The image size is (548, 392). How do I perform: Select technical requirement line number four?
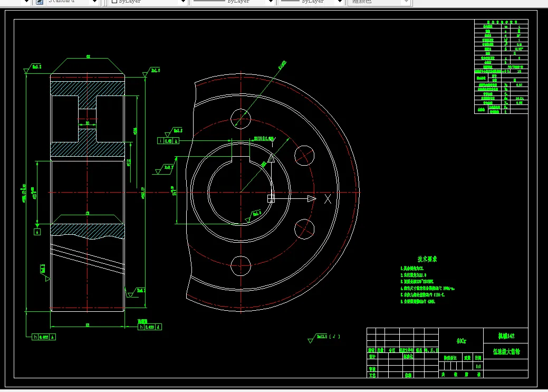point(427,289)
